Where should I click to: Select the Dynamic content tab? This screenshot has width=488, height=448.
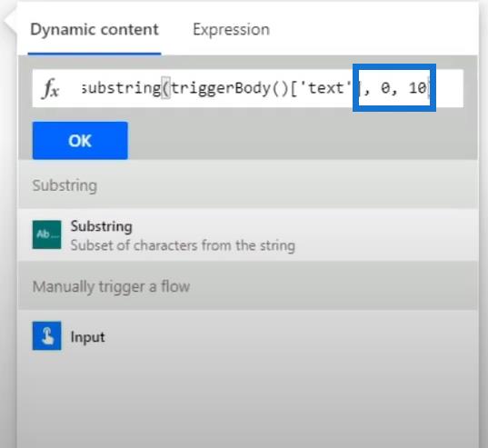95,30
